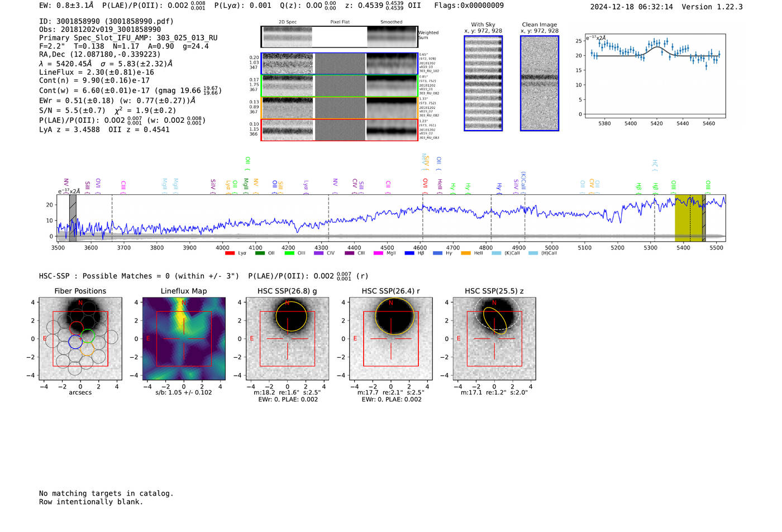782x532 pixels.
Task: Click the red Lyα legend swatch
Action: (x=230, y=253)
